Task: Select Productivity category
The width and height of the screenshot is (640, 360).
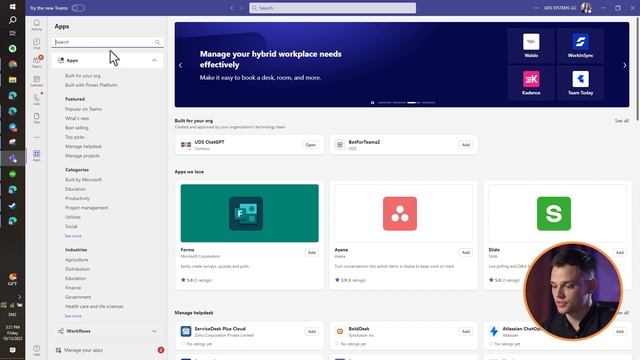Action: click(x=77, y=198)
